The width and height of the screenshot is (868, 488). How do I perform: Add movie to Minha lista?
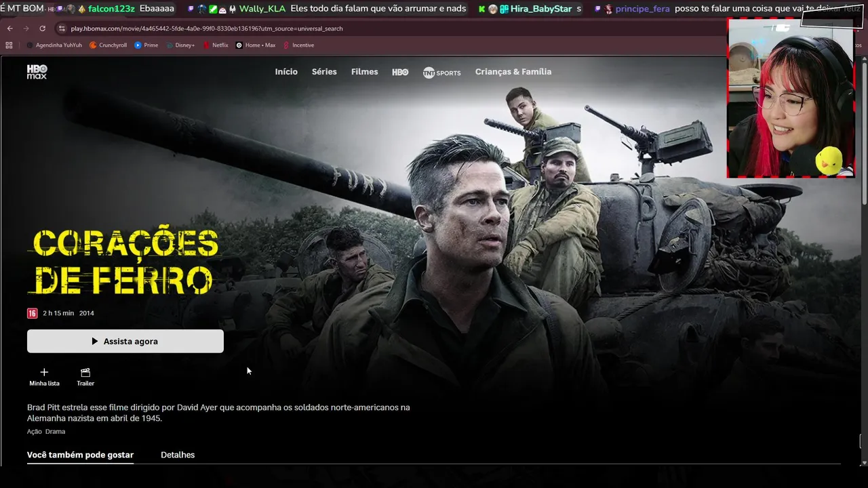[x=44, y=378]
